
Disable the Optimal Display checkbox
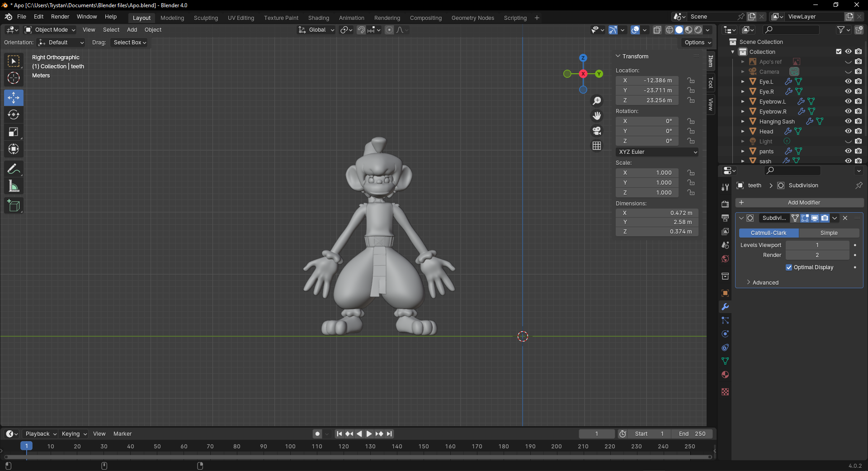(x=789, y=267)
